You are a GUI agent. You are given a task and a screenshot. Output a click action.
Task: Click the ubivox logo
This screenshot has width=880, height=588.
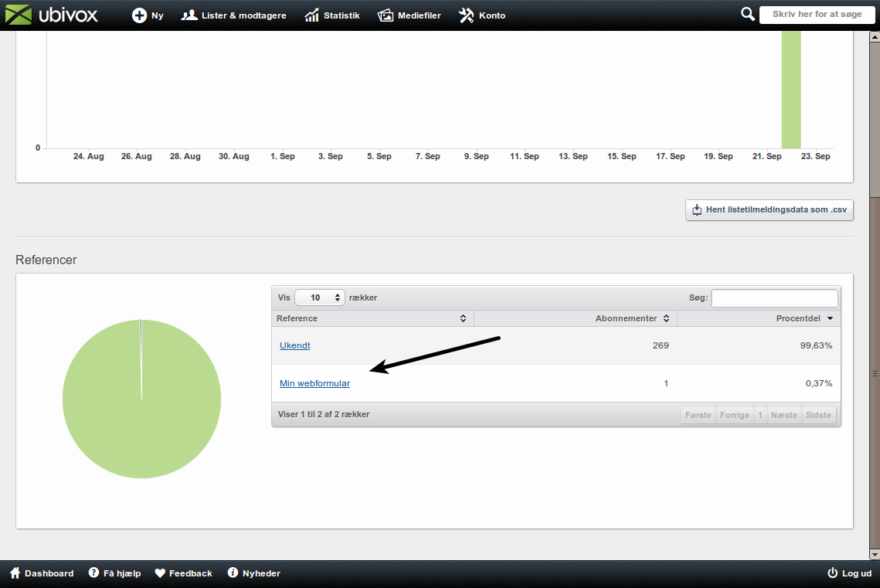[x=52, y=15]
